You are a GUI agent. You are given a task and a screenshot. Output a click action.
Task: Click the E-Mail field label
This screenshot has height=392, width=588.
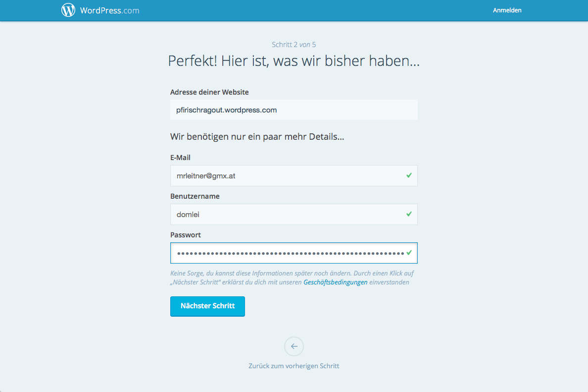tap(180, 158)
